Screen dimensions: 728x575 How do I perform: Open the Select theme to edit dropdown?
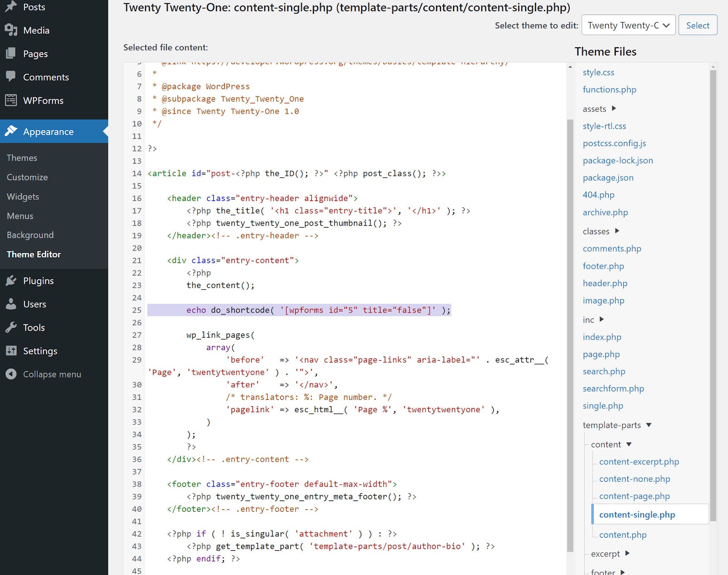point(628,25)
